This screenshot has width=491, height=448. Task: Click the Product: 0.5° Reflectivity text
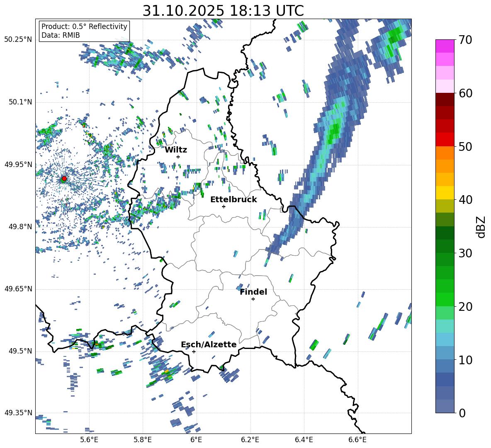pyautogui.click(x=84, y=27)
